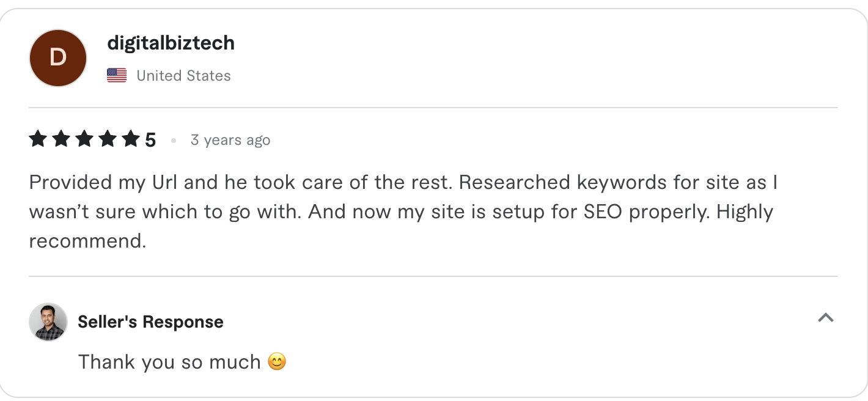Collapse the Seller's Response section
Image resolution: width=868 pixels, height=401 pixels.
(826, 318)
